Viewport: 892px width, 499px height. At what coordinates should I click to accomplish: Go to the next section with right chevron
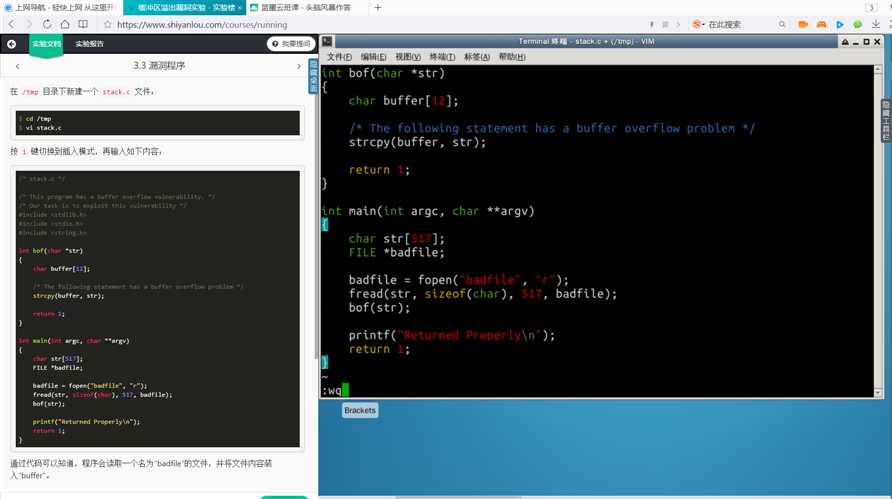299,66
